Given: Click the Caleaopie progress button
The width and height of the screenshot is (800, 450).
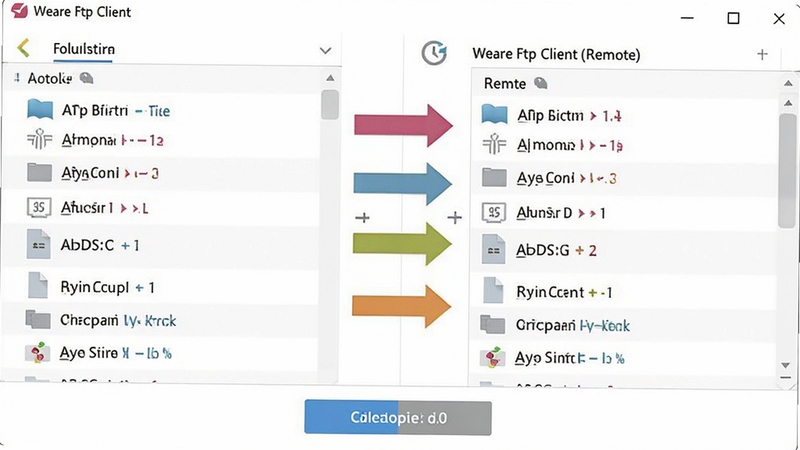Looking at the screenshot, I should pyautogui.click(x=398, y=418).
